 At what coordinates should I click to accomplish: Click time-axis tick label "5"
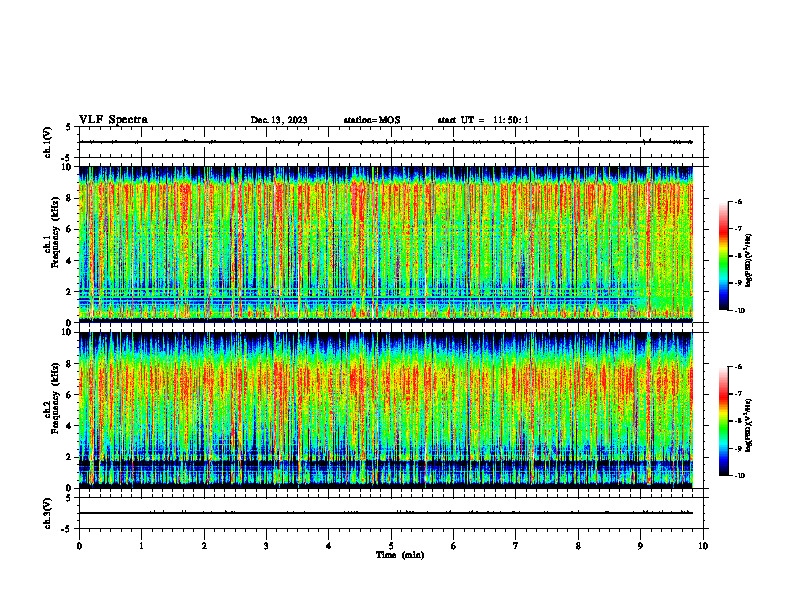(x=391, y=546)
